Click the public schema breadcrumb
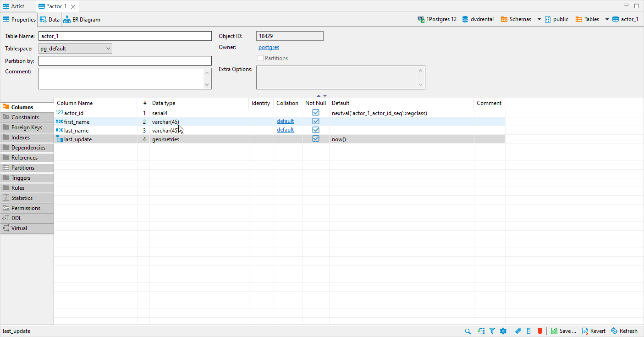644x337 pixels. point(556,19)
